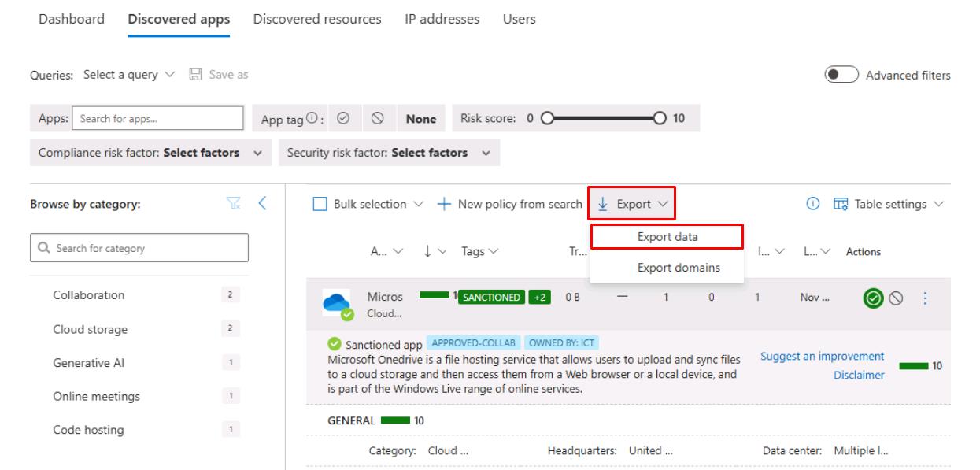Open three-dot more actions menu for OneDrive
This screenshot has height=470, width=980.
925,299
